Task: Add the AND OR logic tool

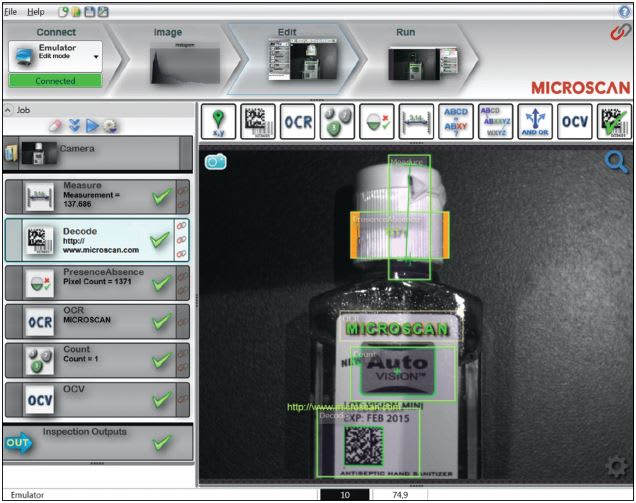Action: [535, 121]
